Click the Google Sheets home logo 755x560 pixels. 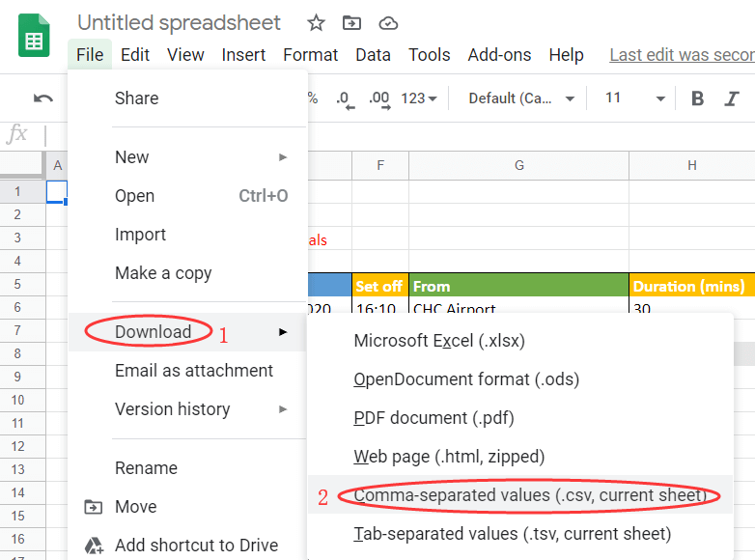35,38
